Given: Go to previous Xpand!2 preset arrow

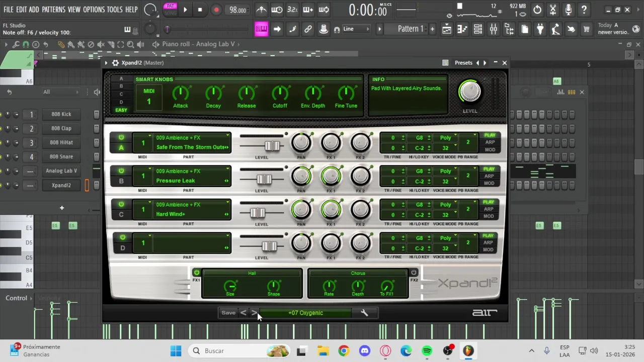Looking at the screenshot, I should click(244, 313).
